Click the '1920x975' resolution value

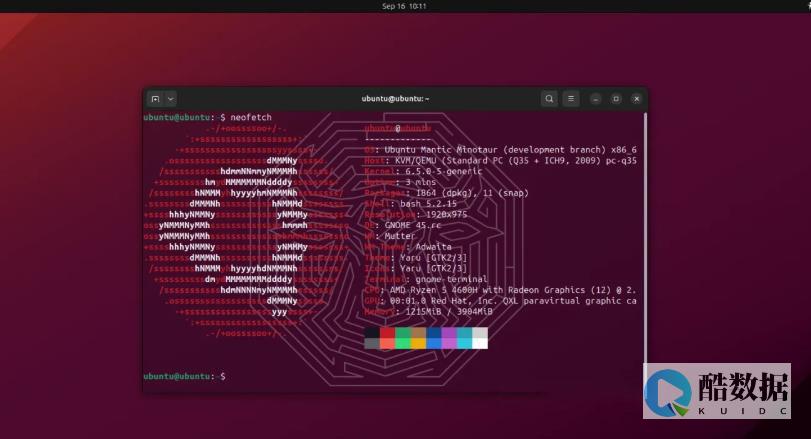tap(446, 215)
